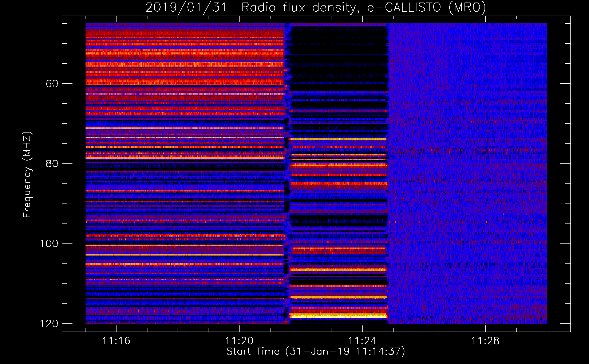Click the 80 frequency tick label
Image resolution: width=589 pixels, height=364 pixels.
(52, 163)
